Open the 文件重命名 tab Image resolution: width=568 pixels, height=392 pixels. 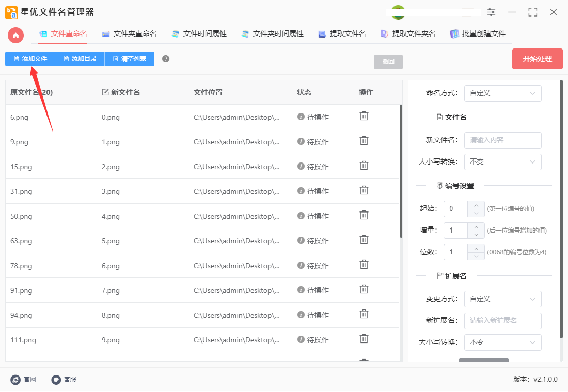[64, 34]
